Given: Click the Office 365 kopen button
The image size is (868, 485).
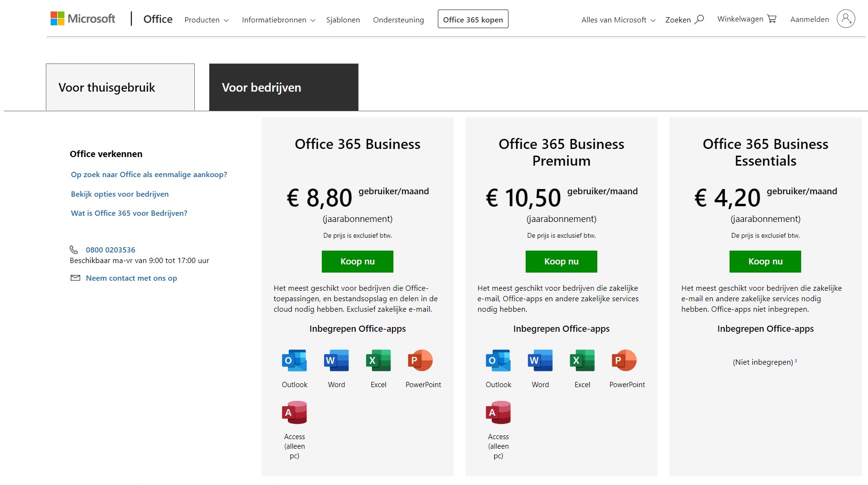Looking at the screenshot, I should tap(473, 20).
